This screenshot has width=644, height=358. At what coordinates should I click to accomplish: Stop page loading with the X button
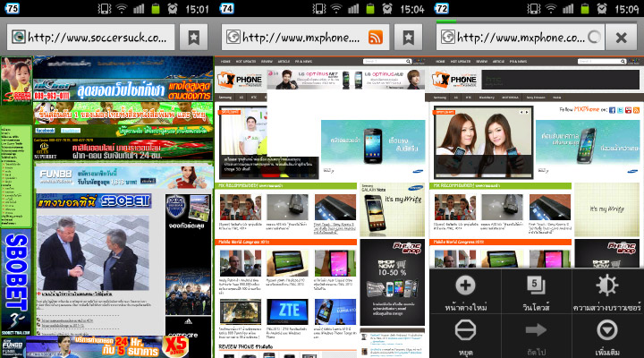click(622, 38)
